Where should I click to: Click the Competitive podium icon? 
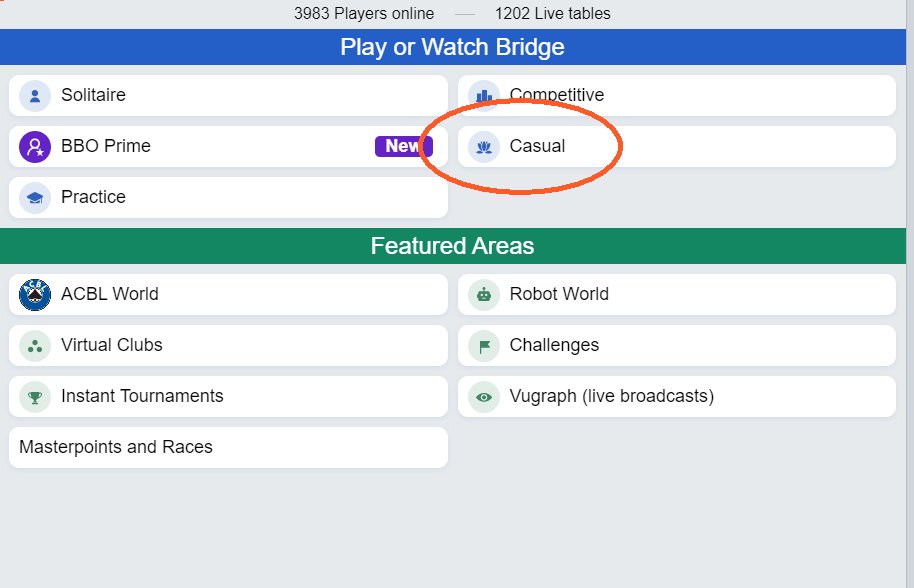pyautogui.click(x=484, y=96)
